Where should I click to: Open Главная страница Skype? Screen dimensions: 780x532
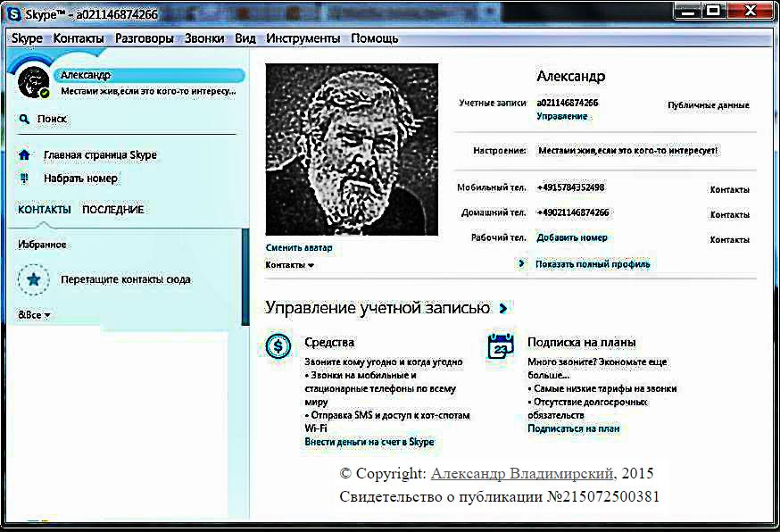(x=100, y=154)
